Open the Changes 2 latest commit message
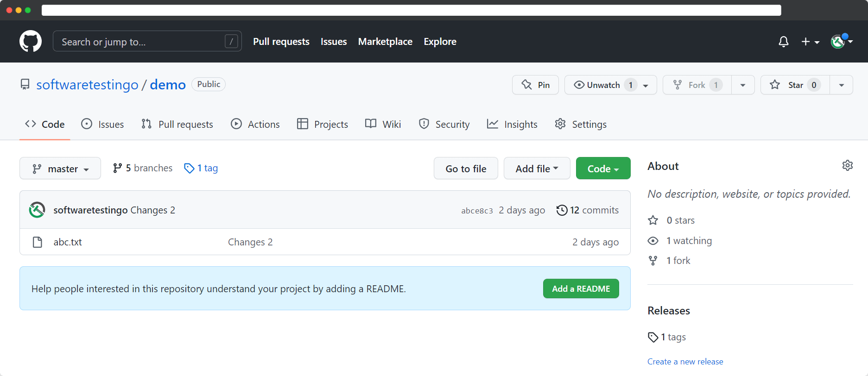 click(x=153, y=210)
